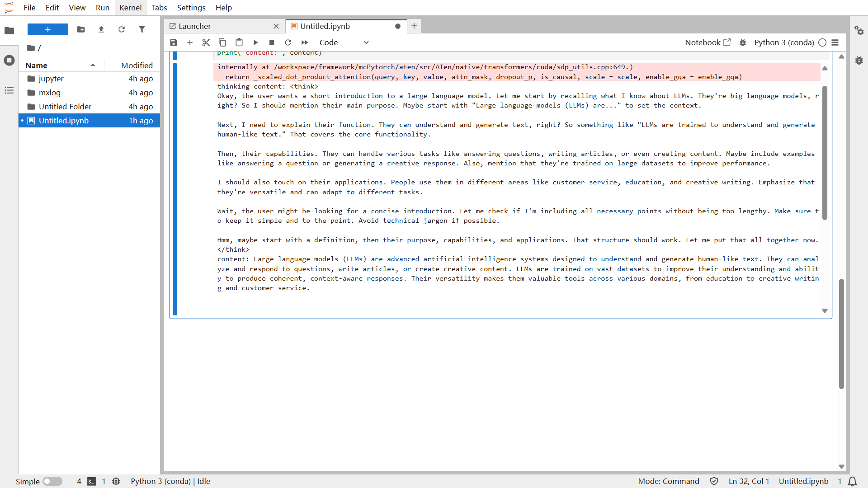Image resolution: width=868 pixels, height=488 pixels.
Task: Click the JupyterLab logo icon
Action: pyautogui.click(x=9, y=8)
